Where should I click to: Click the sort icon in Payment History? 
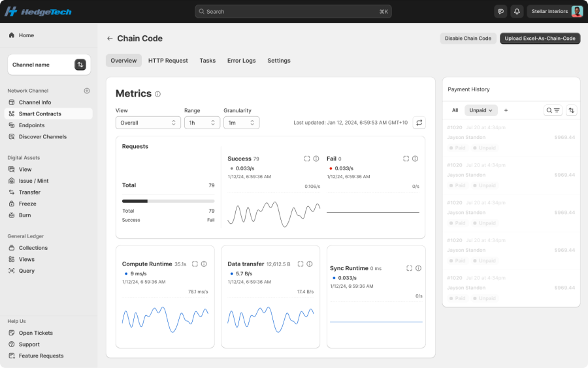pos(572,110)
